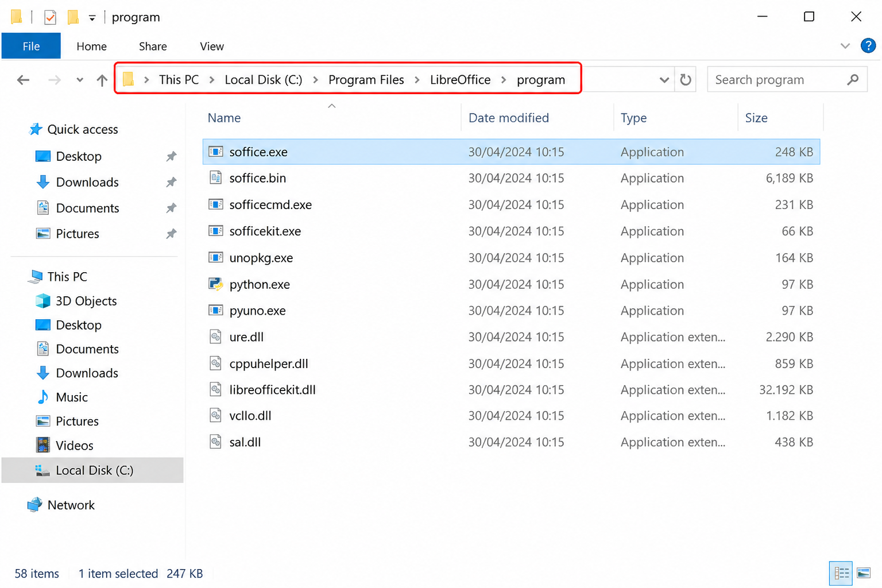Click the search magnifier icon
882x588 pixels.
[853, 79]
